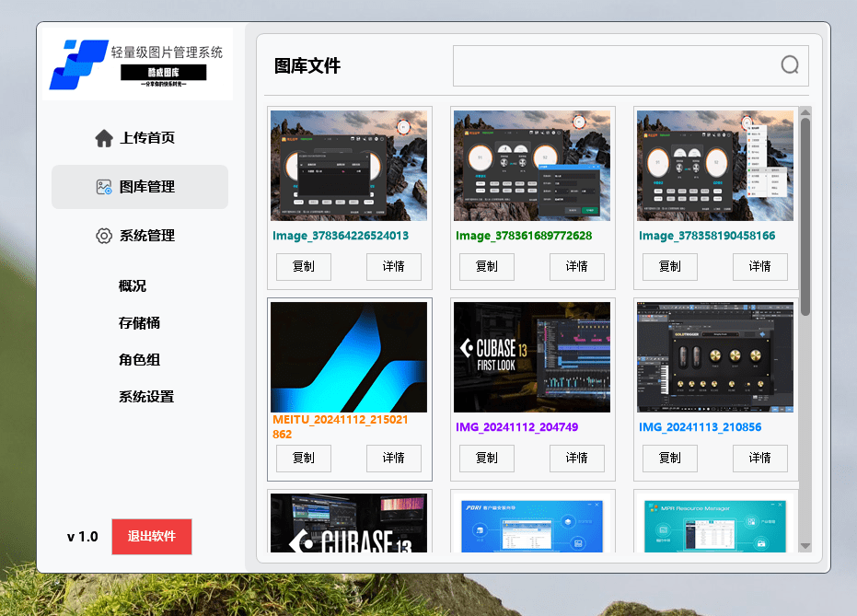Click 复制 for IMG_20241113_210856
The width and height of the screenshot is (857, 616).
coord(669,458)
